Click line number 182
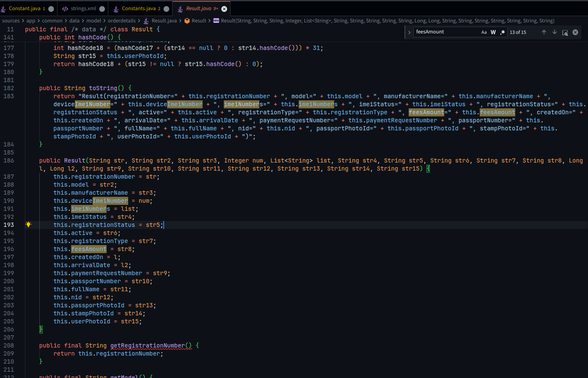 point(8,88)
